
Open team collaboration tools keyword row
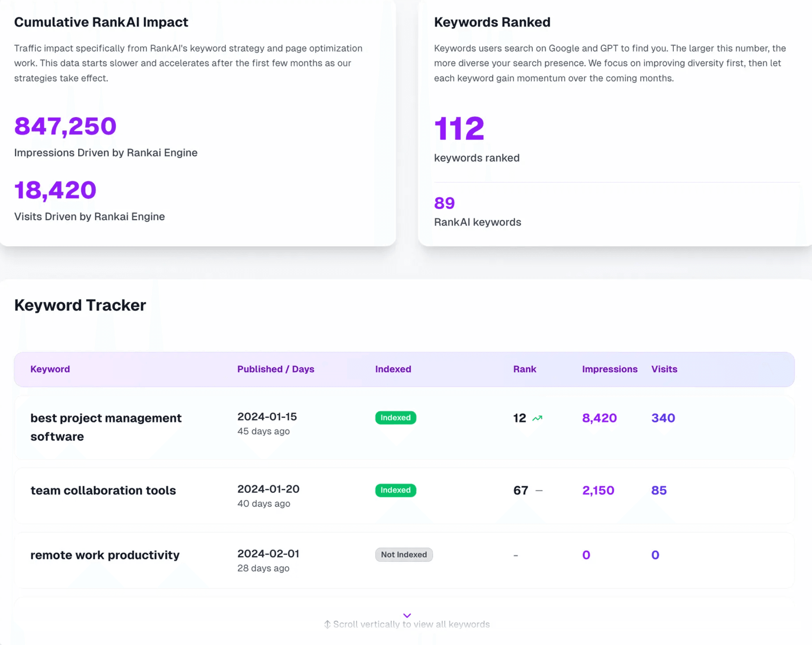click(103, 490)
